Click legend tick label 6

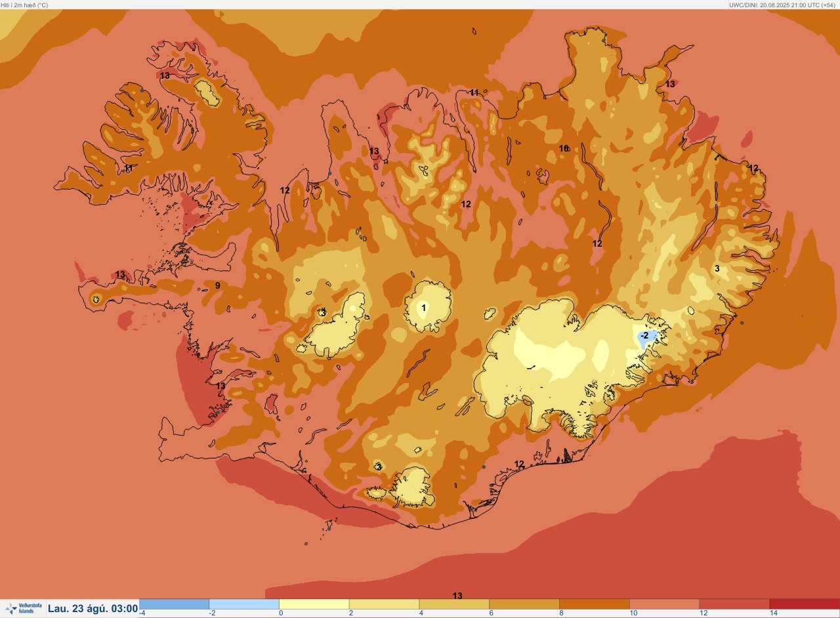click(491, 613)
